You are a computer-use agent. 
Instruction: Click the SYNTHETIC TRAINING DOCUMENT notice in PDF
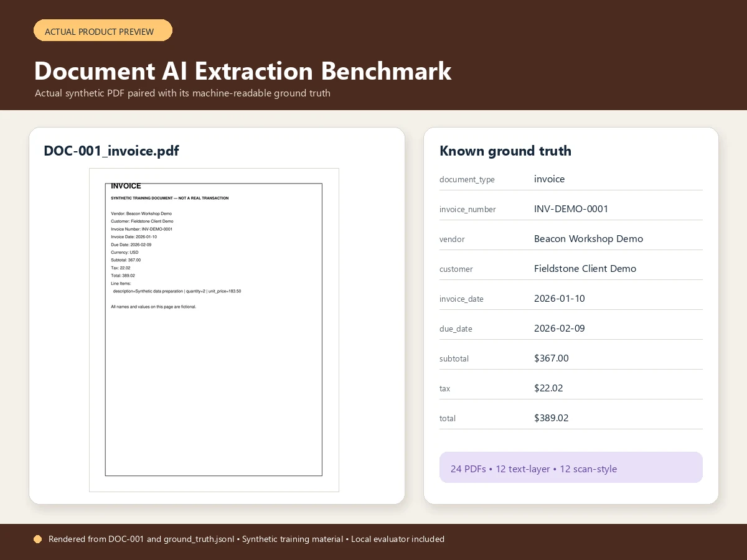click(x=169, y=198)
